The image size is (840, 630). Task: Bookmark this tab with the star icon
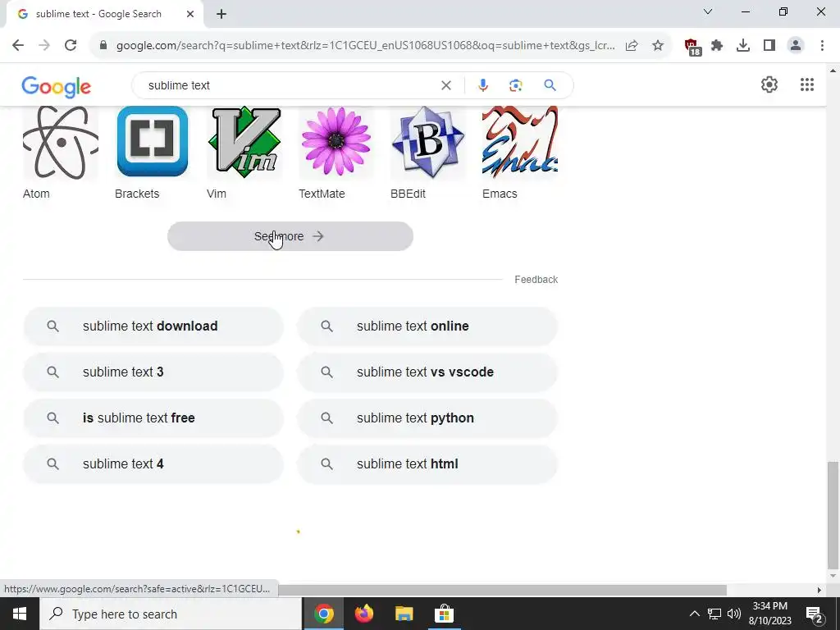click(x=658, y=46)
